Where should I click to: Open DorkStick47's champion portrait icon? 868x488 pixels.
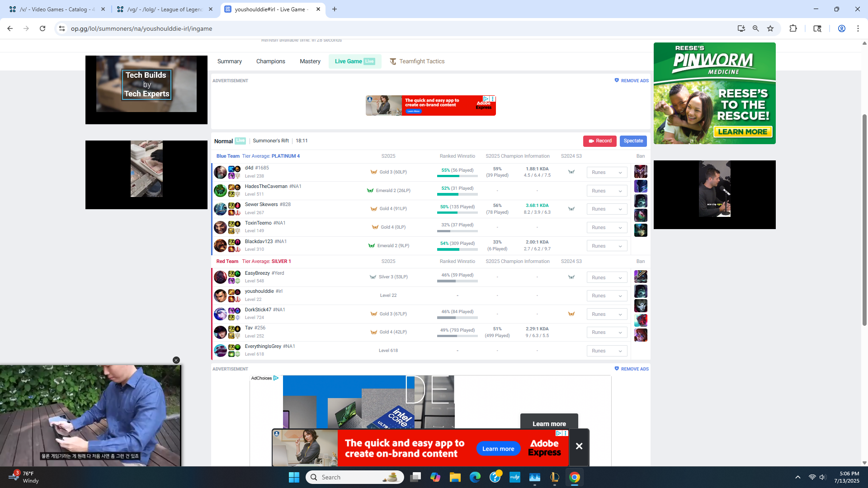click(220, 314)
